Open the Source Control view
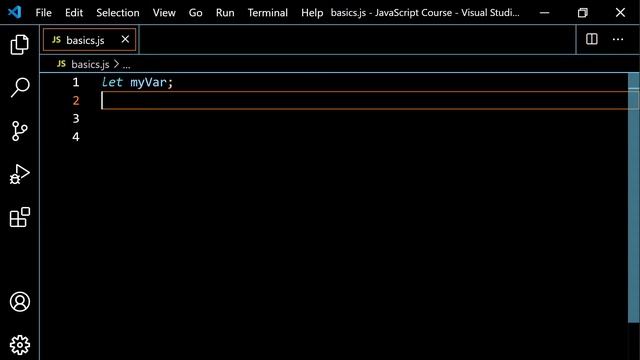This screenshot has width=640, height=360. pyautogui.click(x=19, y=131)
